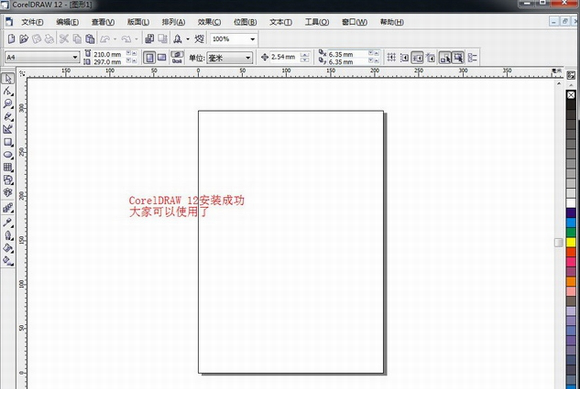Open the Options icon on property bar

point(472,57)
